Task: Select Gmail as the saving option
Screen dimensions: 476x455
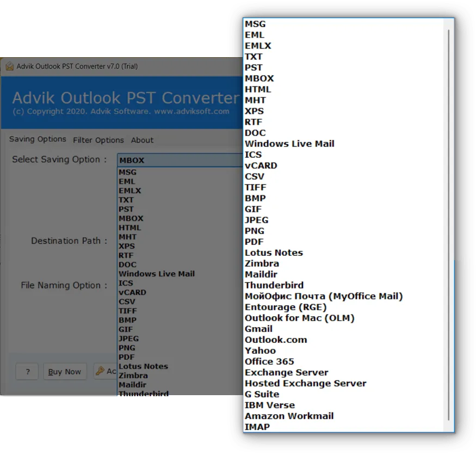Action: pos(258,329)
